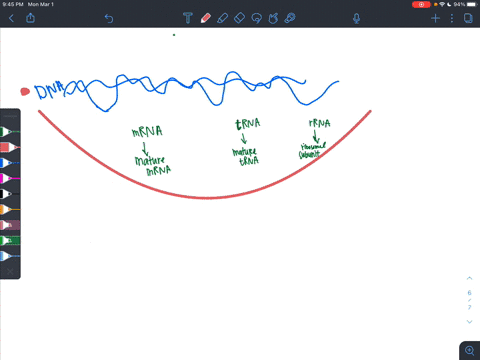Tap the red screen recording indicator
The width and height of the screenshot is (480, 360).
coord(421,4)
